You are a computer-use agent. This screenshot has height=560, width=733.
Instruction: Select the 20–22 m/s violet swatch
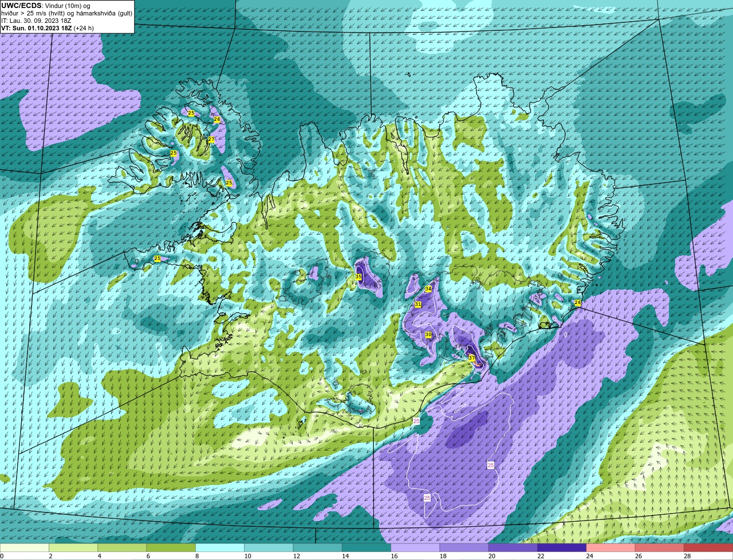(513, 547)
